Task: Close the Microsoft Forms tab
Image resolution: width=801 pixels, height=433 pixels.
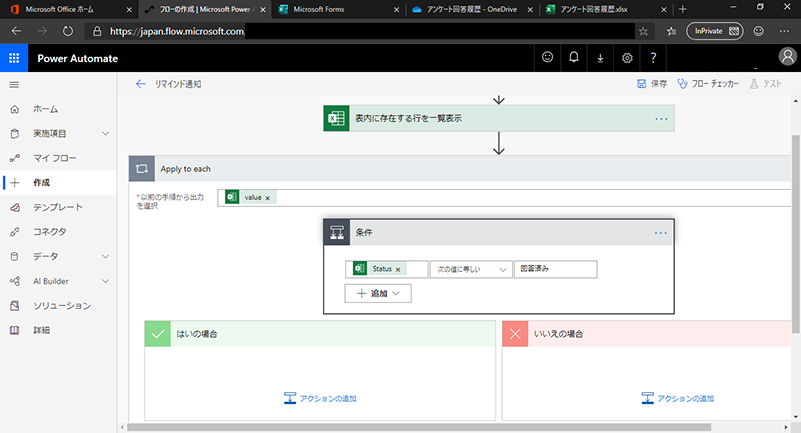Action: (396, 9)
